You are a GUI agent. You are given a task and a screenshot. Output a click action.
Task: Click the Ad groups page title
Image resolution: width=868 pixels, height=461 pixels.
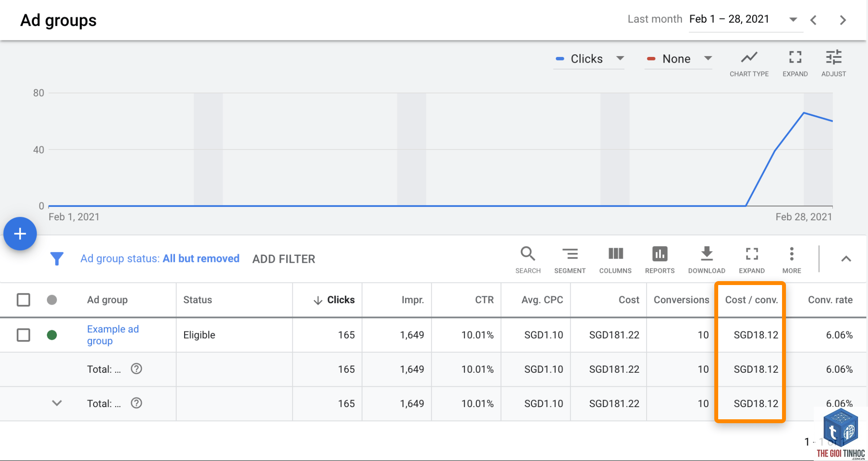[x=58, y=20]
